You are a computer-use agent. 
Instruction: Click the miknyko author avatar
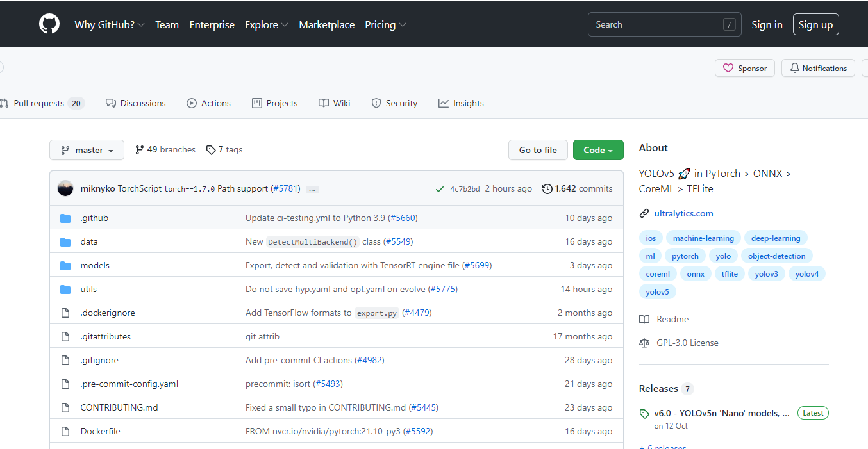click(x=65, y=188)
